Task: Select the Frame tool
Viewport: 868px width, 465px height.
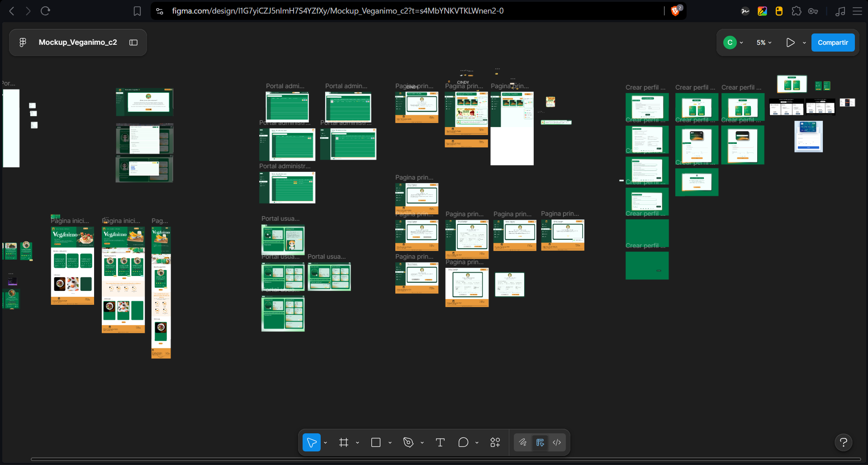Action: (x=344, y=442)
